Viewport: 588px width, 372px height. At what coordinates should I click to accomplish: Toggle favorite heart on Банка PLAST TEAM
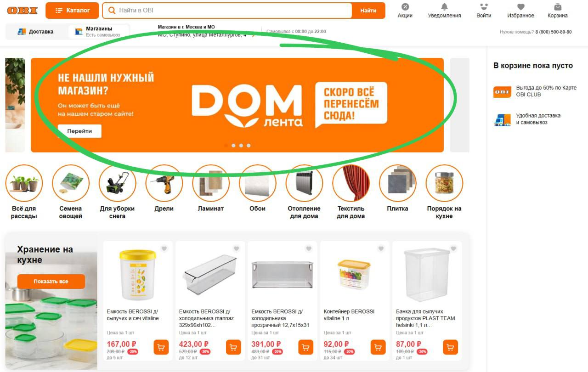[x=453, y=248]
